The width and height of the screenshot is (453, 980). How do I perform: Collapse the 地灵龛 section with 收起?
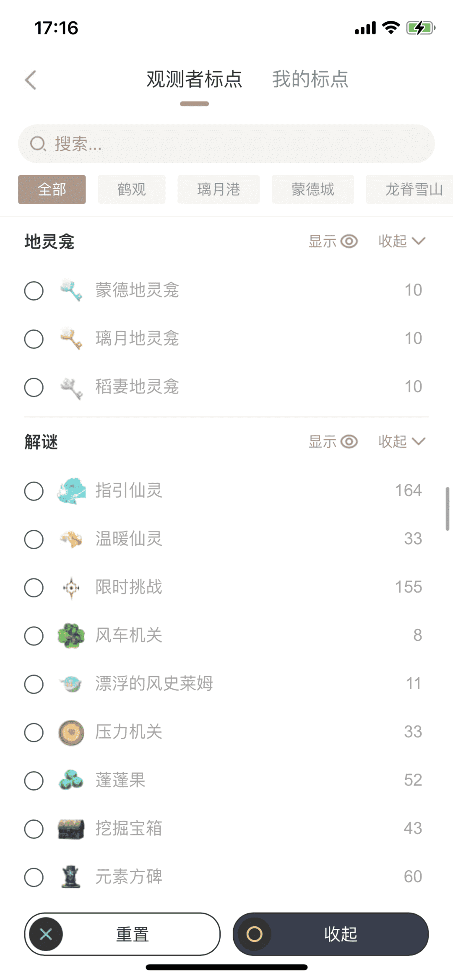click(x=402, y=241)
